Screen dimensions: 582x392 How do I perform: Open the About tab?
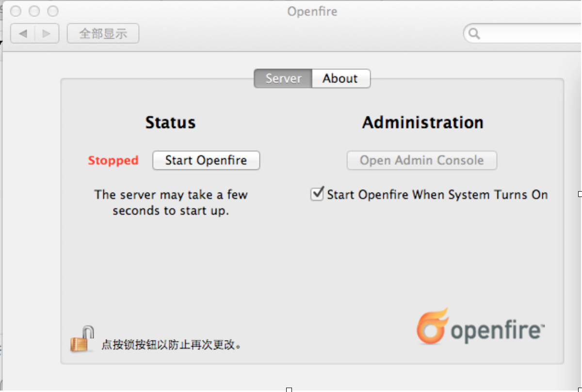340,79
